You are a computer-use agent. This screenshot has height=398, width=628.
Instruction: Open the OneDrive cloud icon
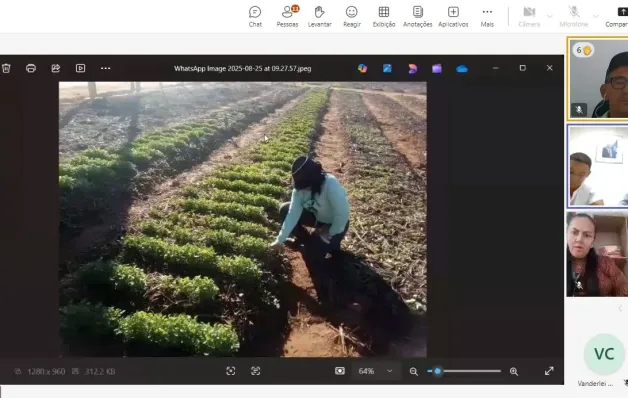tap(462, 69)
